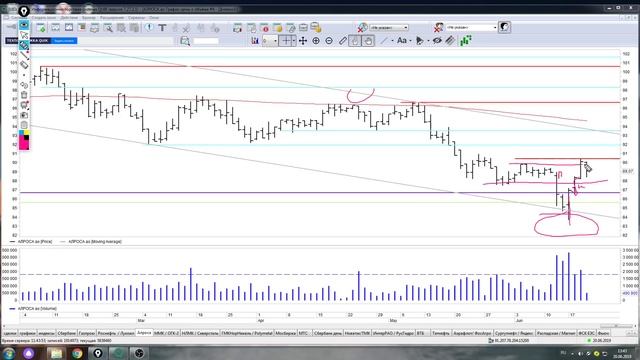The height and width of the screenshot is (360, 640).
Task: Select the pen tool in overlay drawing toolbar
Action: coord(24,45)
